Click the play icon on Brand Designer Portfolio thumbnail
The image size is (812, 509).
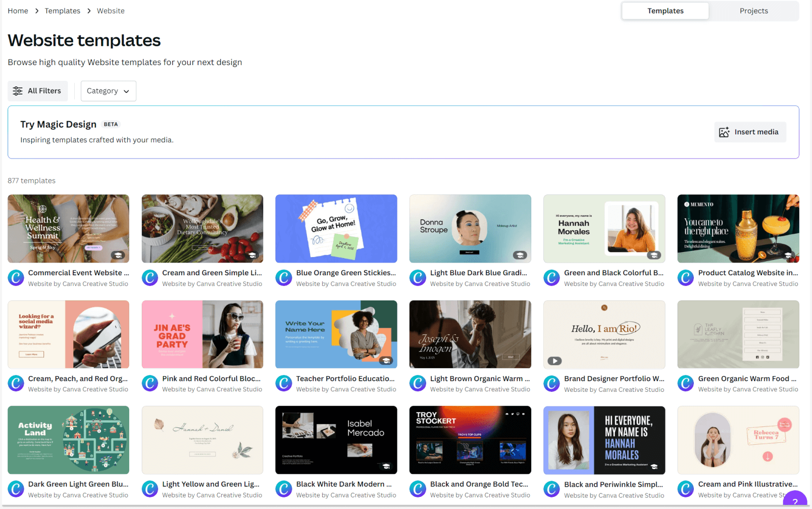pos(555,361)
